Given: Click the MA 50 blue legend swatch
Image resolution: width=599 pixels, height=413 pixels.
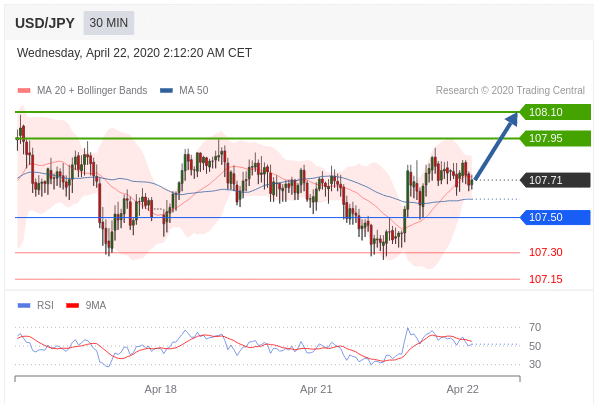Looking at the screenshot, I should coord(167,91).
